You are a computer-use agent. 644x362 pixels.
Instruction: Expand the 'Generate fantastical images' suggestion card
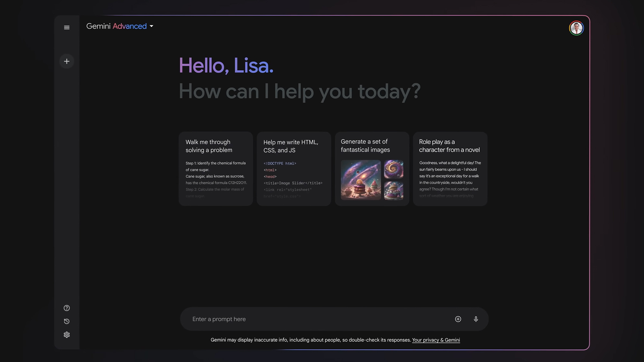coord(372,168)
